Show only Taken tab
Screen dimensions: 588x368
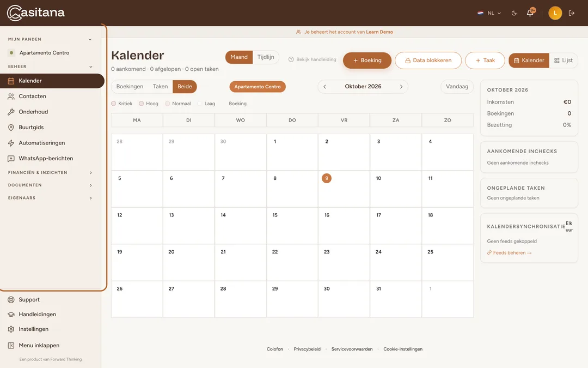tap(160, 86)
